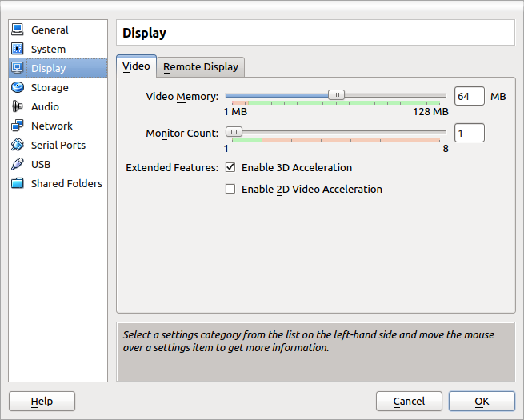This screenshot has height=420, width=524.
Task: Click the 128 MB maximum label
Action: click(x=430, y=111)
